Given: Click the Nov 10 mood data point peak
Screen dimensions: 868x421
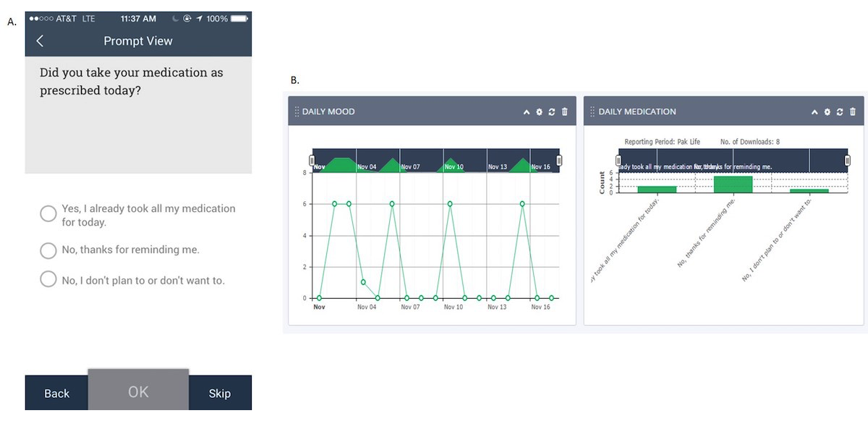Looking at the screenshot, I should coord(450,204).
